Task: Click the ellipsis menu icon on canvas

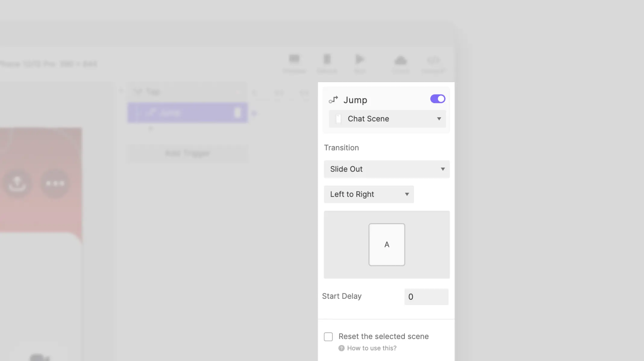Action: (x=55, y=183)
